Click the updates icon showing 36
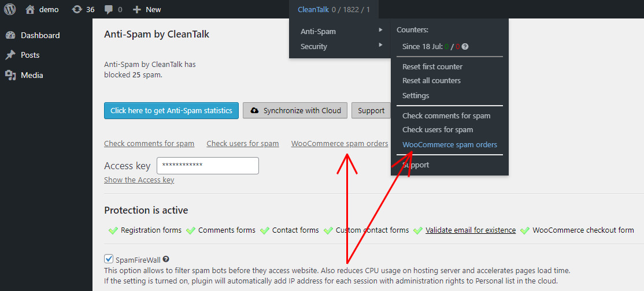Viewport: 644px width, 291px height. click(77, 9)
